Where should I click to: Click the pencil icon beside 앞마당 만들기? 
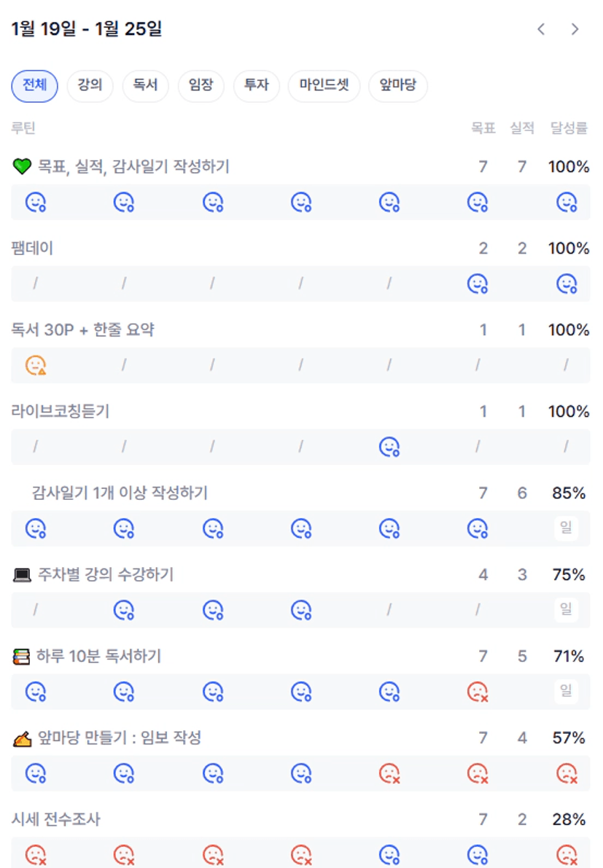click(x=22, y=739)
